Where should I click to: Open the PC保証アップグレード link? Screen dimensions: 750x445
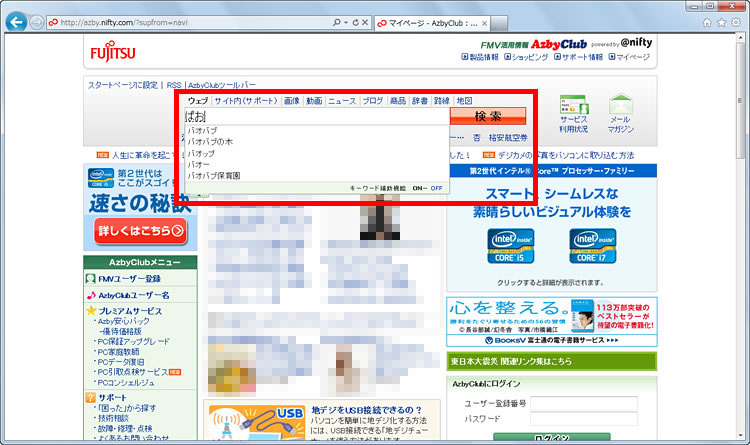133,342
